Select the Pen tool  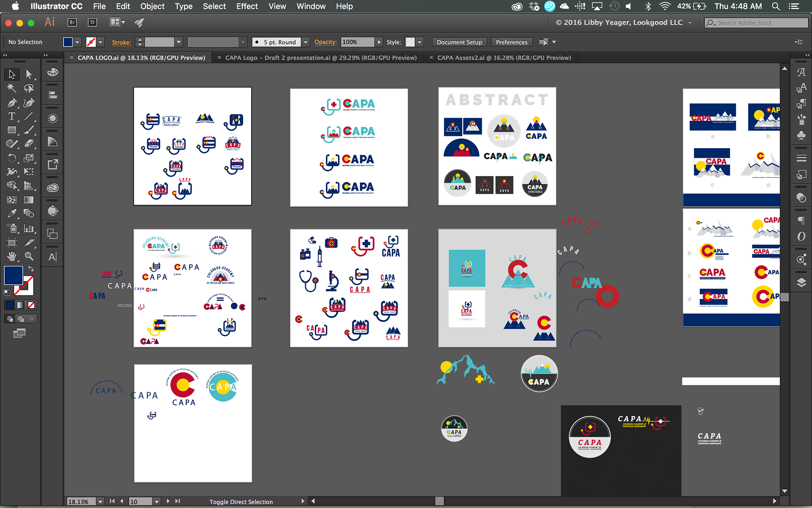pyautogui.click(x=11, y=102)
